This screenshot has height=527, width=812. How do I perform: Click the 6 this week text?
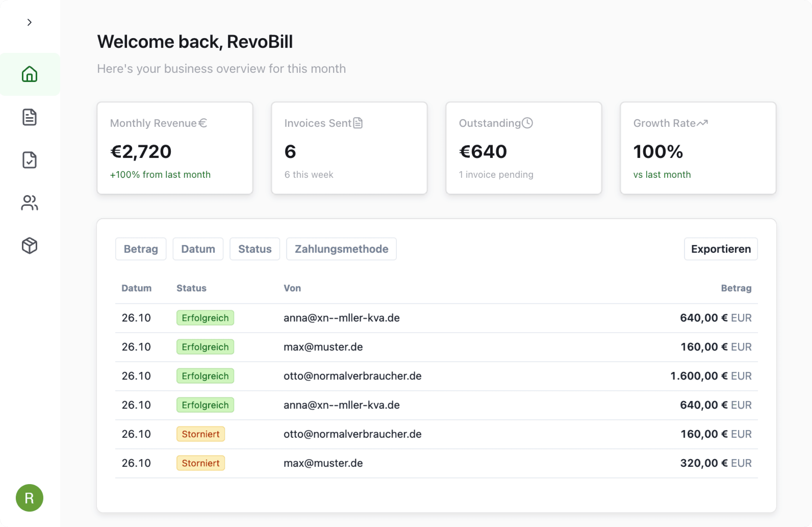(x=309, y=174)
